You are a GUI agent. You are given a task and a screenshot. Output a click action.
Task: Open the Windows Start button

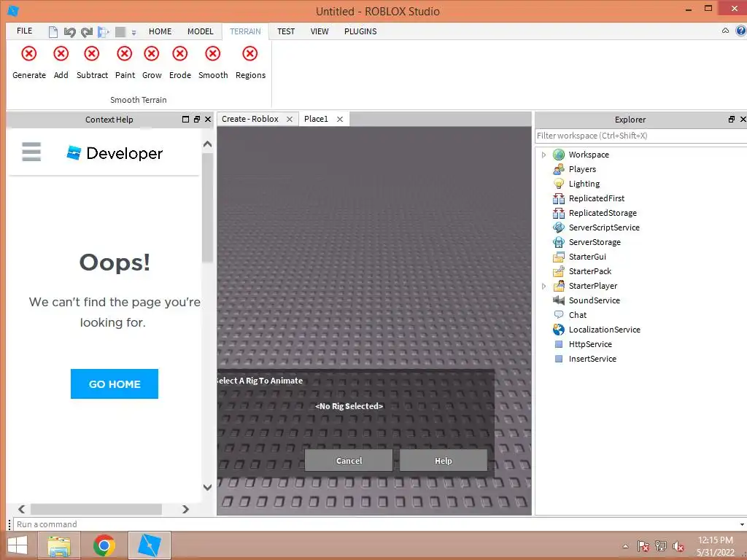point(18,545)
